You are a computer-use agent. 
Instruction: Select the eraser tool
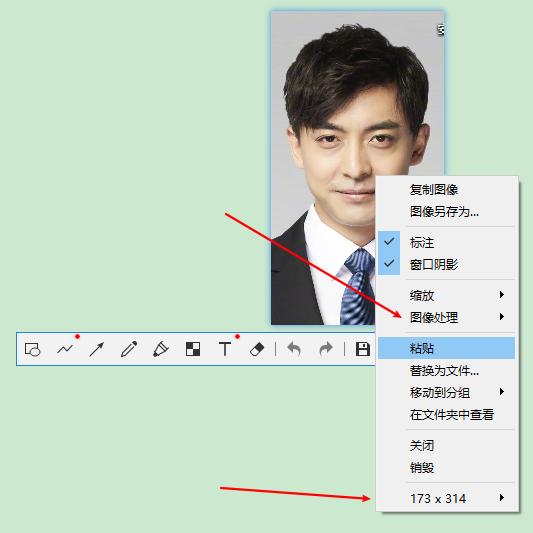click(257, 349)
